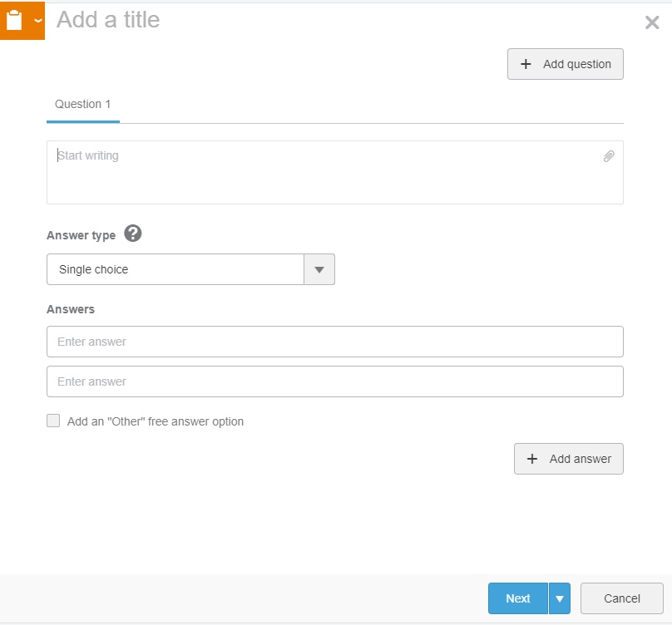This screenshot has height=625, width=672.
Task: Open the Answer type help question-mark icon
Action: [x=133, y=234]
